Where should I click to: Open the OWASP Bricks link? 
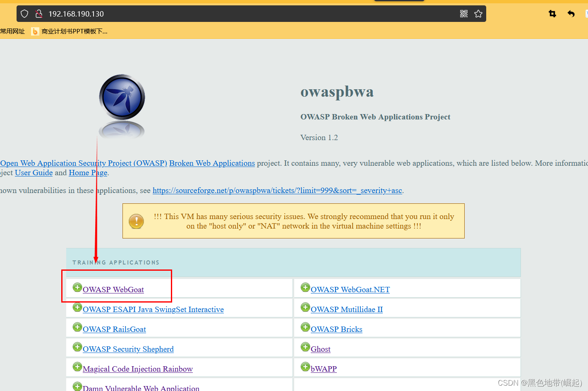(336, 329)
